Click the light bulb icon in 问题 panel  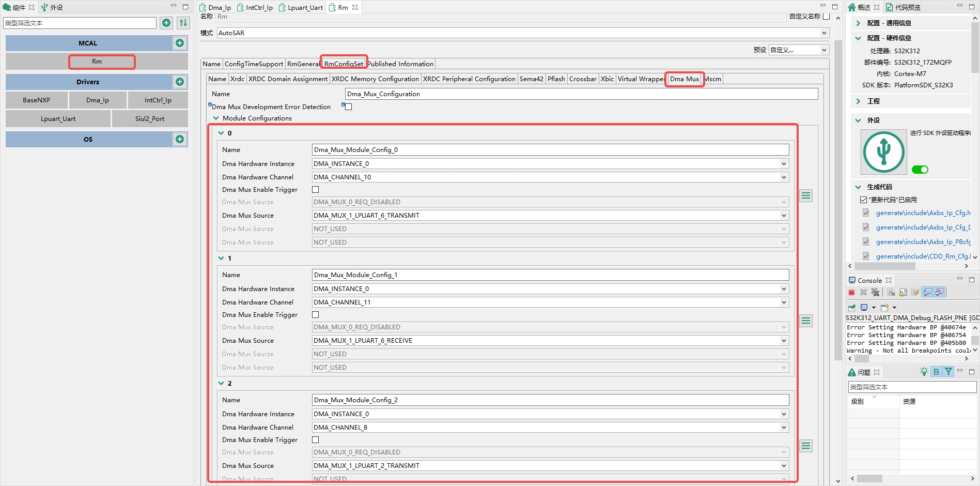coord(924,372)
